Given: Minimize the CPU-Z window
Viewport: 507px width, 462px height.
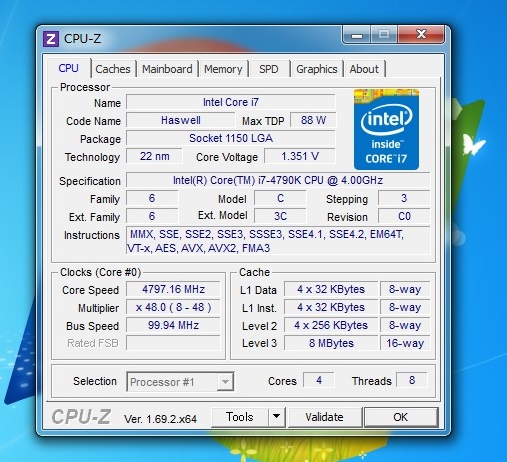Looking at the screenshot, I should (357, 35).
